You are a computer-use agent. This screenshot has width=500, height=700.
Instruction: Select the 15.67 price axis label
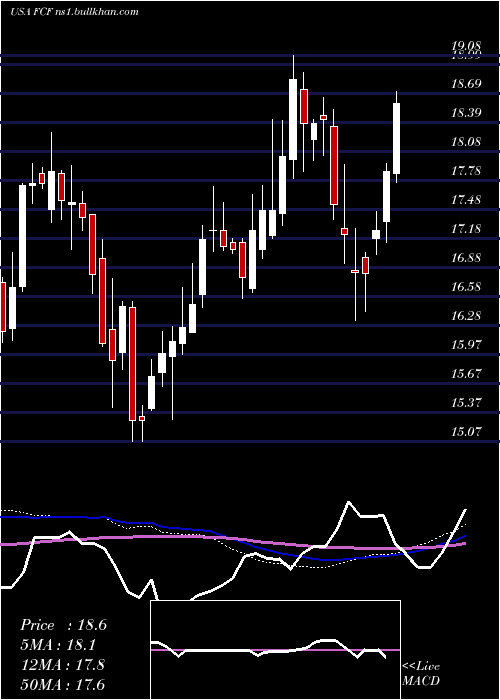pyautogui.click(x=466, y=374)
